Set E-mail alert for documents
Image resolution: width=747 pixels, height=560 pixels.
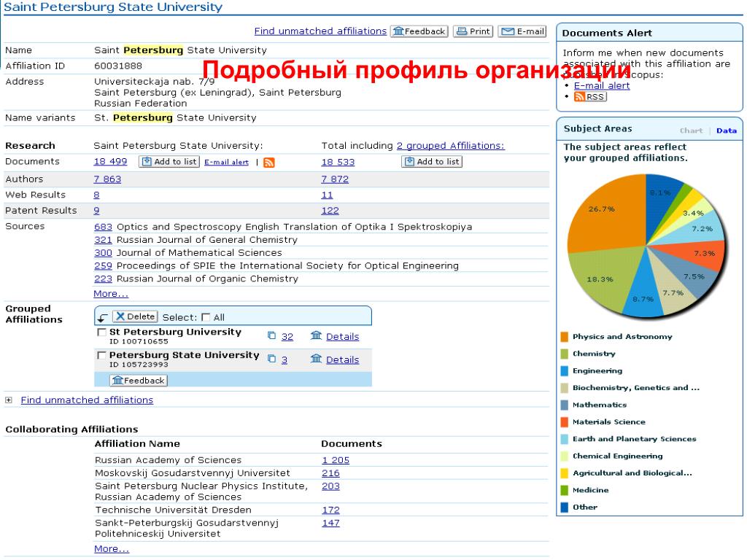226,163
